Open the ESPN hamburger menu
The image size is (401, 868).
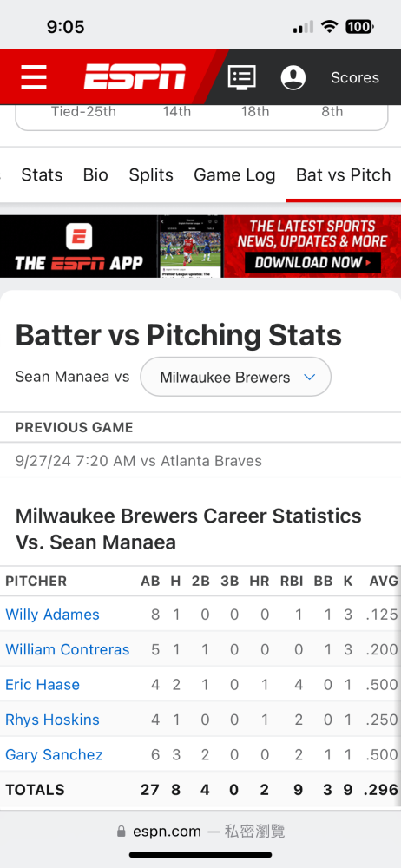(x=34, y=77)
